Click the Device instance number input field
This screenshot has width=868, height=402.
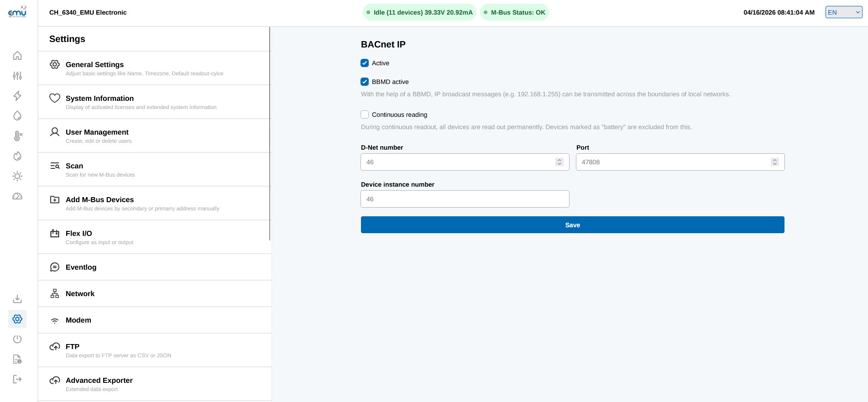[x=465, y=199]
